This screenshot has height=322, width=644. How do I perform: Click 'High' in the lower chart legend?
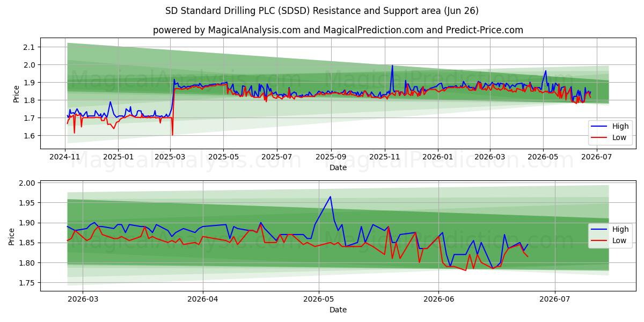tap(620, 229)
